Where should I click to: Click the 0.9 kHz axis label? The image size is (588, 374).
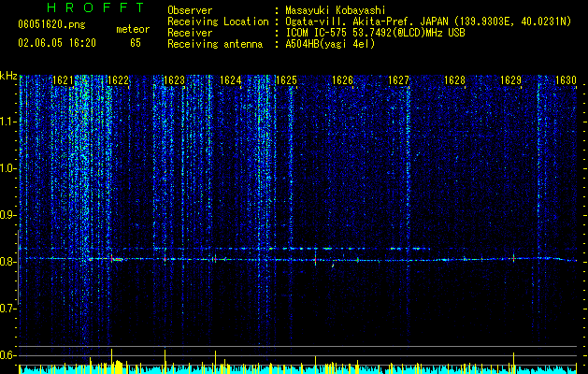click(x=7, y=215)
